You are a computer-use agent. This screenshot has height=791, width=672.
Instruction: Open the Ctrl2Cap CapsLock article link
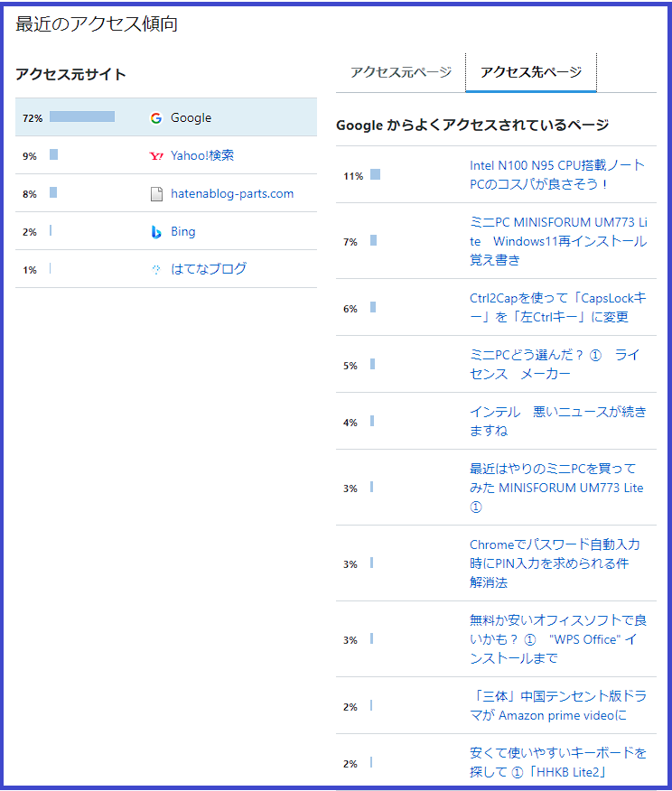(557, 308)
